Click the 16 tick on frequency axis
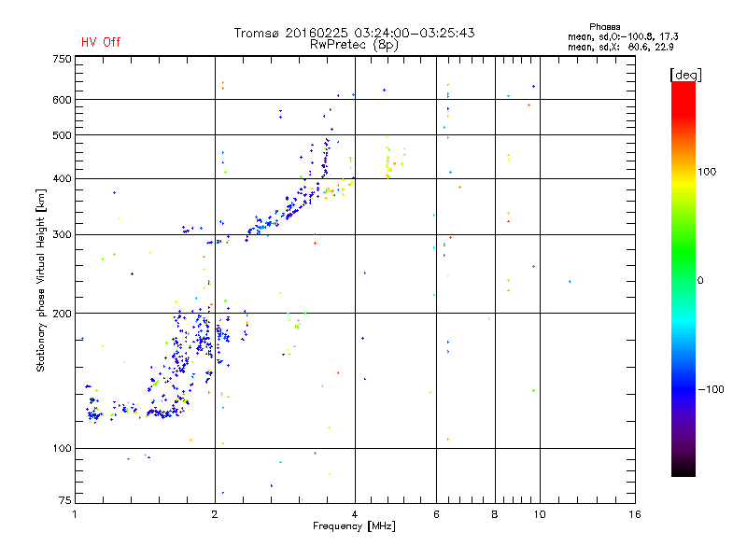 633,514
